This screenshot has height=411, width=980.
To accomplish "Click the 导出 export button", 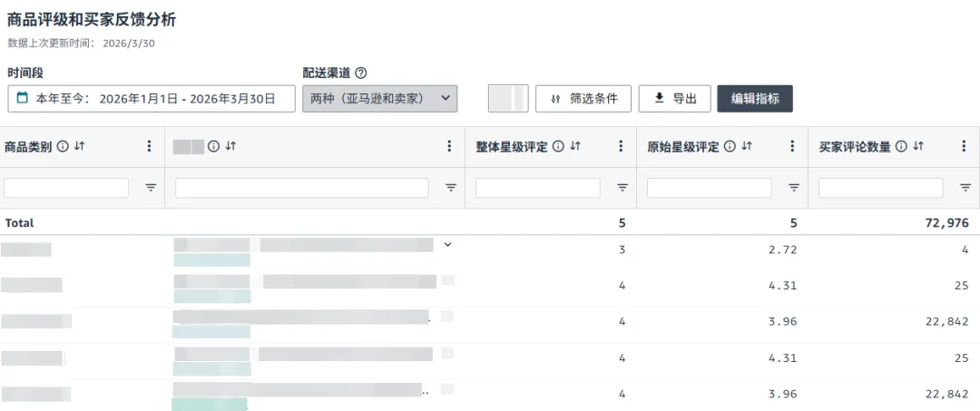I will click(x=674, y=99).
